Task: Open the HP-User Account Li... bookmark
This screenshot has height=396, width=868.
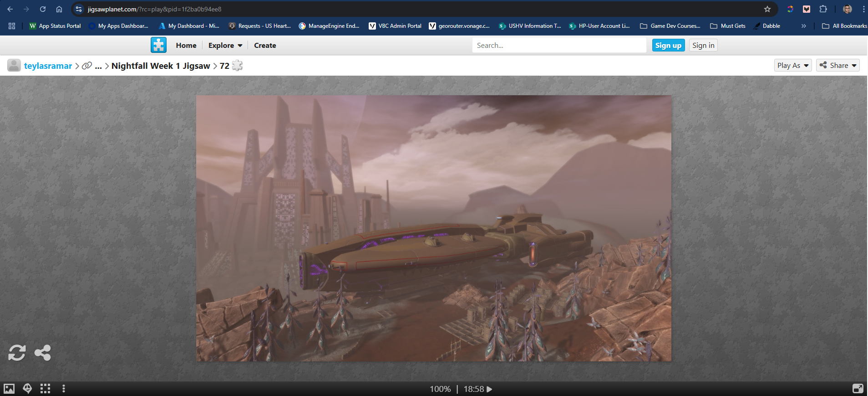Action: 599,26
